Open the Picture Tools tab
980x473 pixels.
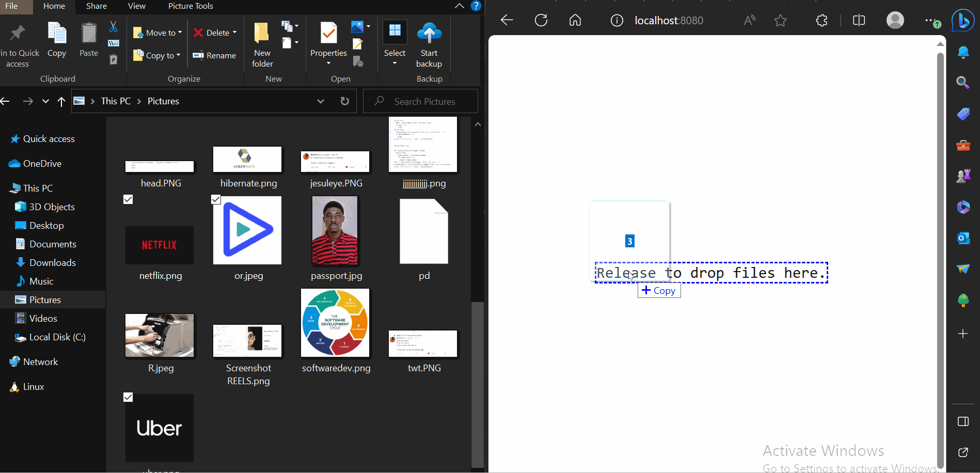point(191,6)
